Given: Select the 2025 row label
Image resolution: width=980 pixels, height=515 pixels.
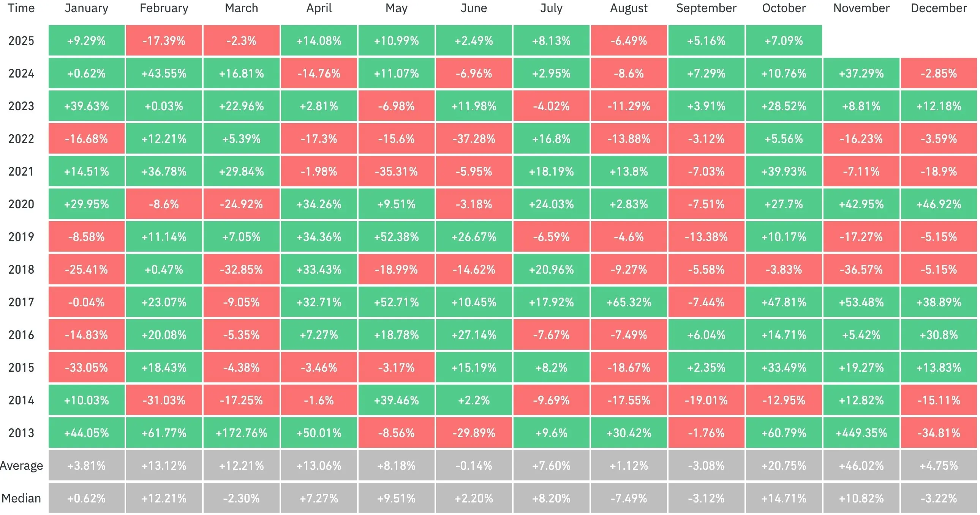Looking at the screenshot, I should tap(21, 41).
